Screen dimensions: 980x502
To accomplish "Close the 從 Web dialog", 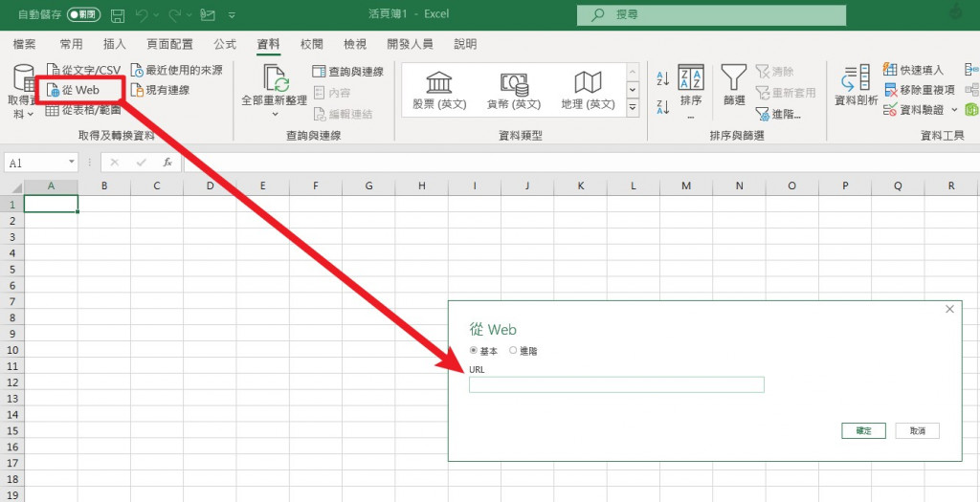I will coord(950,309).
